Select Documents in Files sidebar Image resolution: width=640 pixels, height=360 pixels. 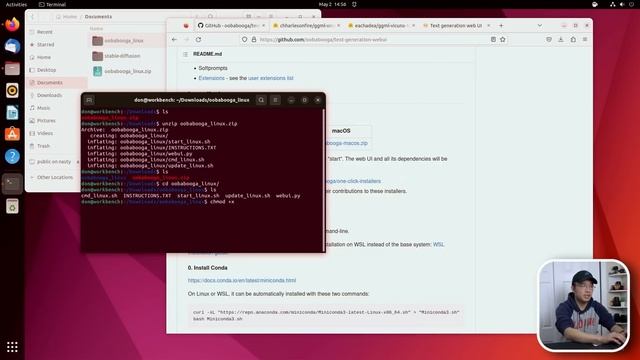pos(56,82)
